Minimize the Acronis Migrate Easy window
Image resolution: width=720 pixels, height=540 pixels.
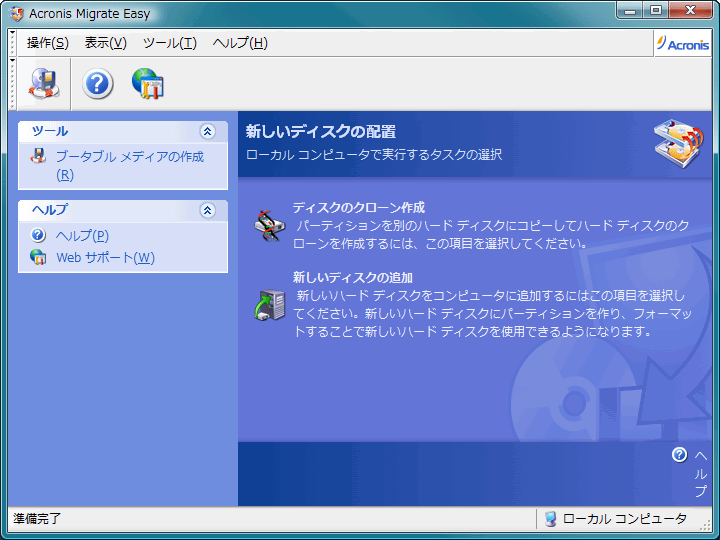point(630,10)
